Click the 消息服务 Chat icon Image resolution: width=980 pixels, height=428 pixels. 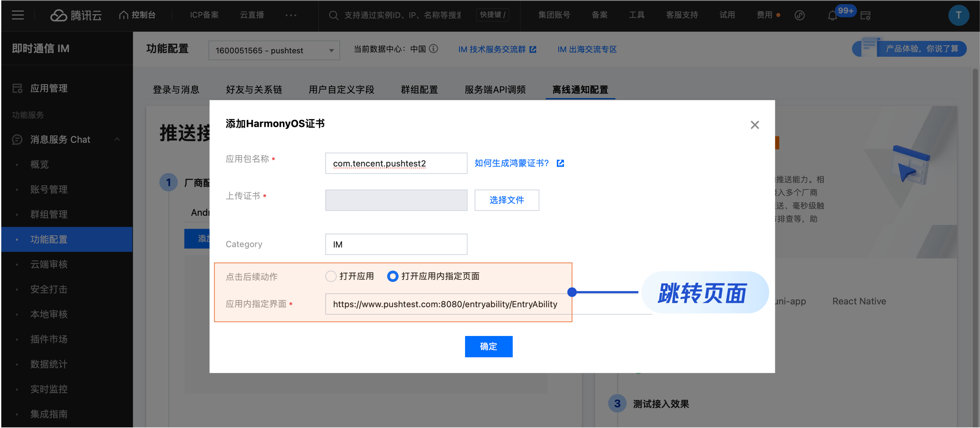pyautogui.click(x=17, y=139)
